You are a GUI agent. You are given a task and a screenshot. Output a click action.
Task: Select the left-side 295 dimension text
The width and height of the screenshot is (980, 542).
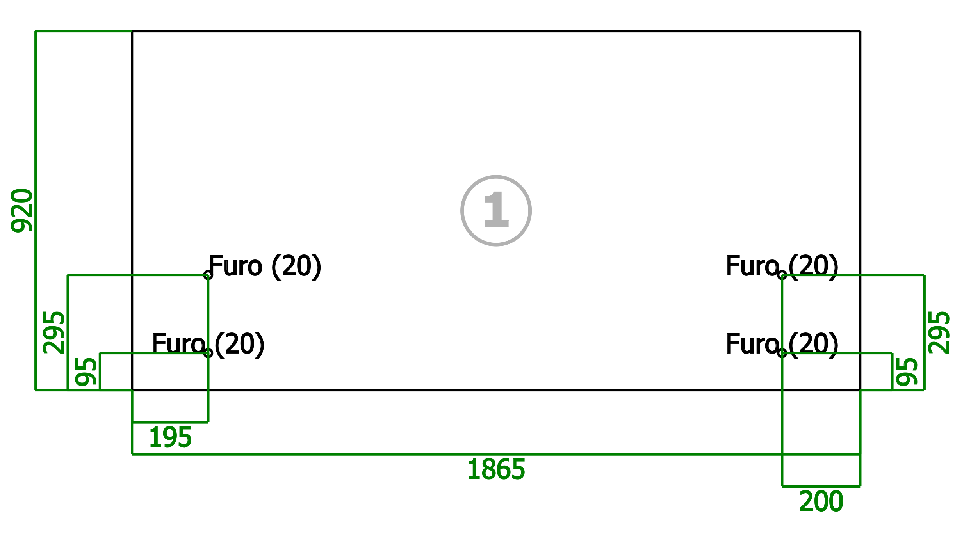[54, 332]
